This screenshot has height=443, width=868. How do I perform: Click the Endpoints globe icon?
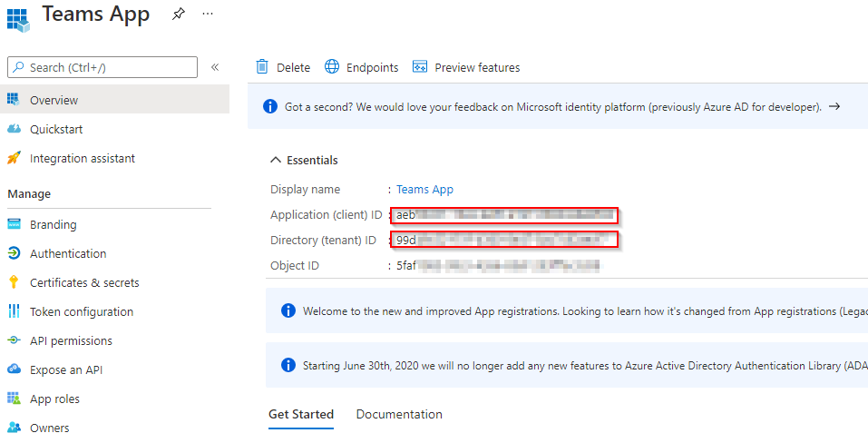tap(332, 67)
